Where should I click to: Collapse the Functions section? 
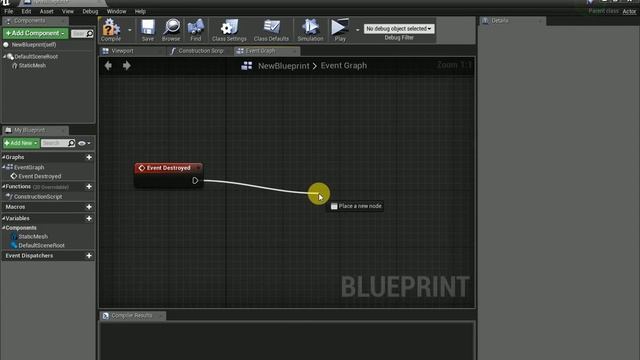click(4, 187)
